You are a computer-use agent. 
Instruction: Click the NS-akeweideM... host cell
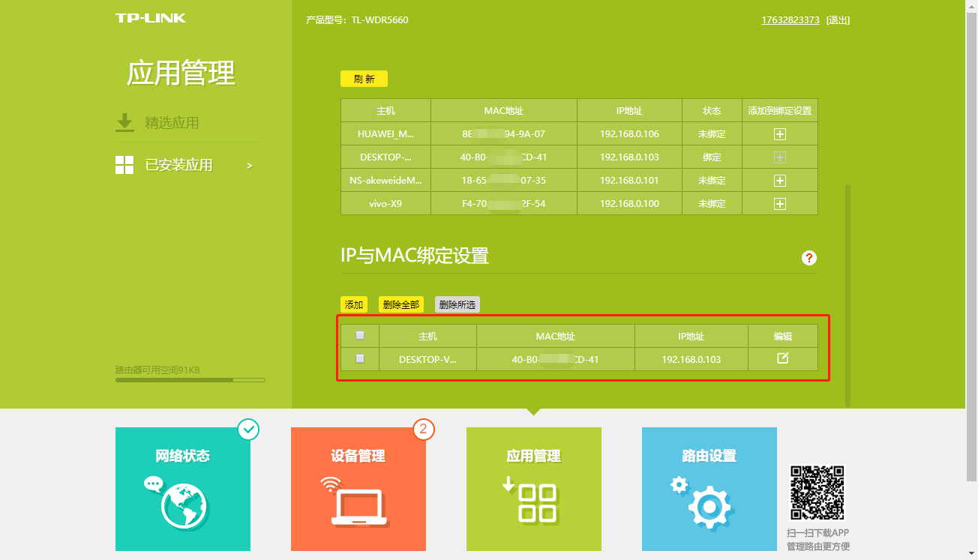point(385,181)
